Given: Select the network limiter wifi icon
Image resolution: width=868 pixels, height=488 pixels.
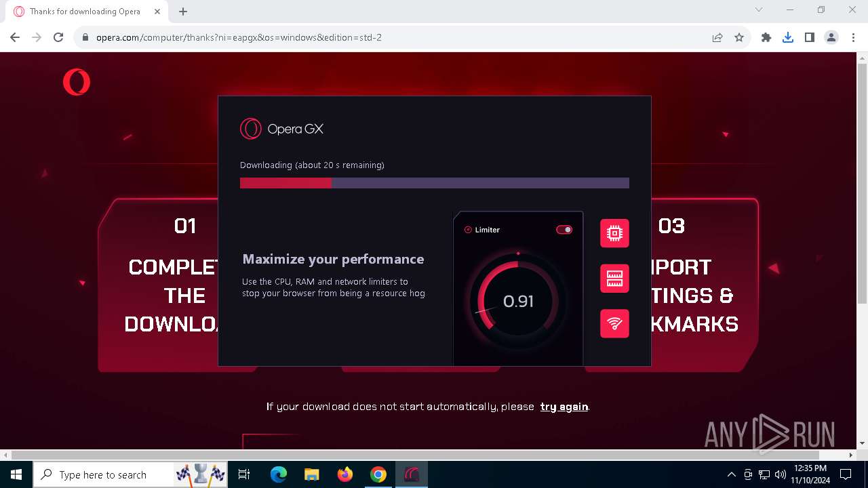Looking at the screenshot, I should tap(614, 323).
